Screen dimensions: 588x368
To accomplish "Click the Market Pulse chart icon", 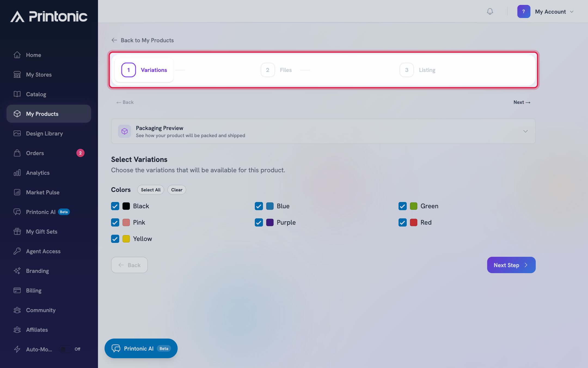I will pos(17,192).
